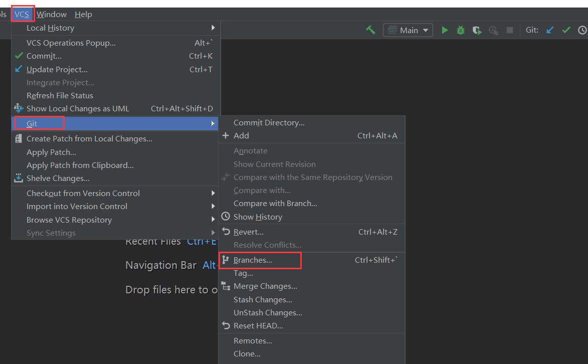Start debugging with the bug icon
This screenshot has width=588, height=364.
click(461, 30)
